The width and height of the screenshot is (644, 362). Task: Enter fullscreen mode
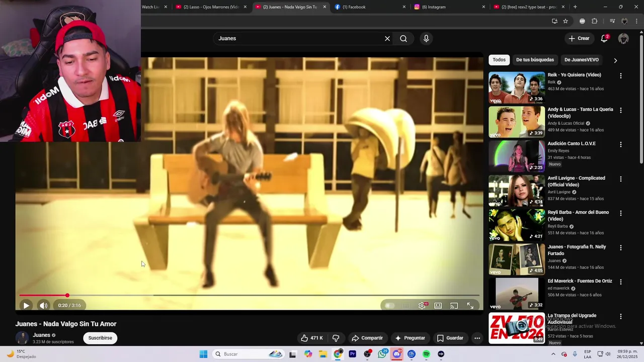[470, 305]
